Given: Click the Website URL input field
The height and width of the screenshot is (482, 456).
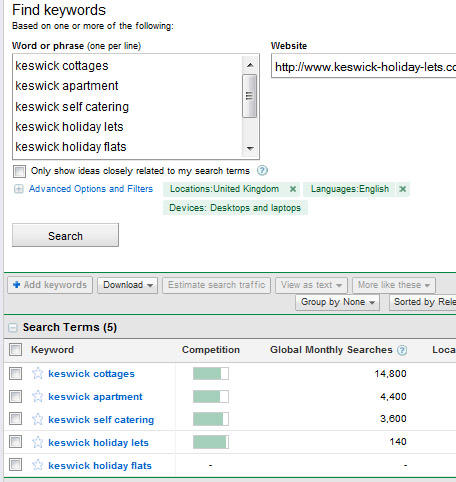Looking at the screenshot, I should pos(364,67).
